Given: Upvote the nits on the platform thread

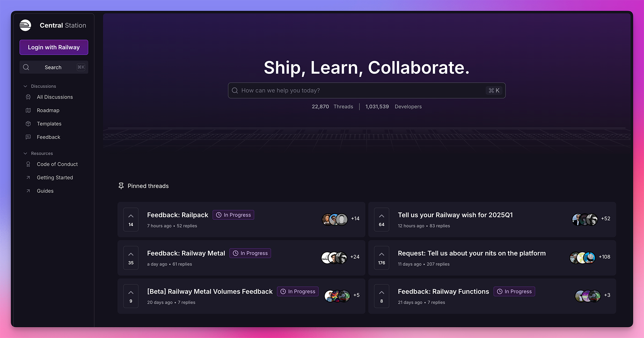Looking at the screenshot, I should 382,258.
